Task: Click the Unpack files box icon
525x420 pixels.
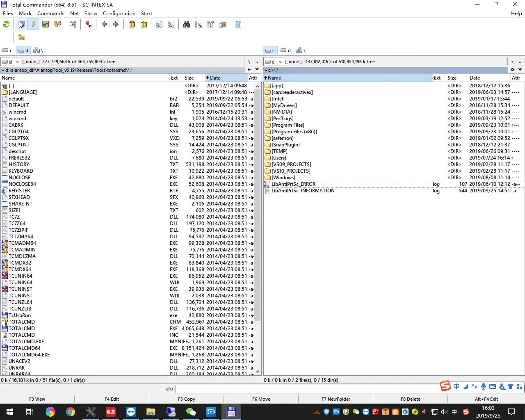Action: tap(144, 25)
